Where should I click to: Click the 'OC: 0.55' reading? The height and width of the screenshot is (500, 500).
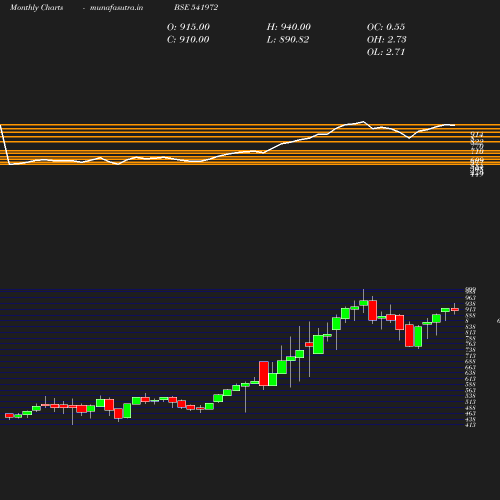point(386,27)
